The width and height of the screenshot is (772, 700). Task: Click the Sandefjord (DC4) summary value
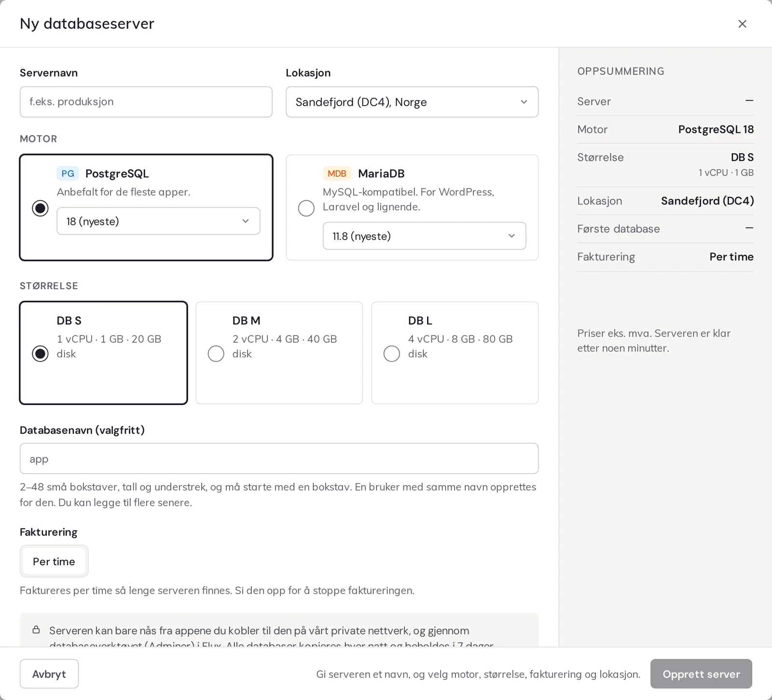pos(707,201)
